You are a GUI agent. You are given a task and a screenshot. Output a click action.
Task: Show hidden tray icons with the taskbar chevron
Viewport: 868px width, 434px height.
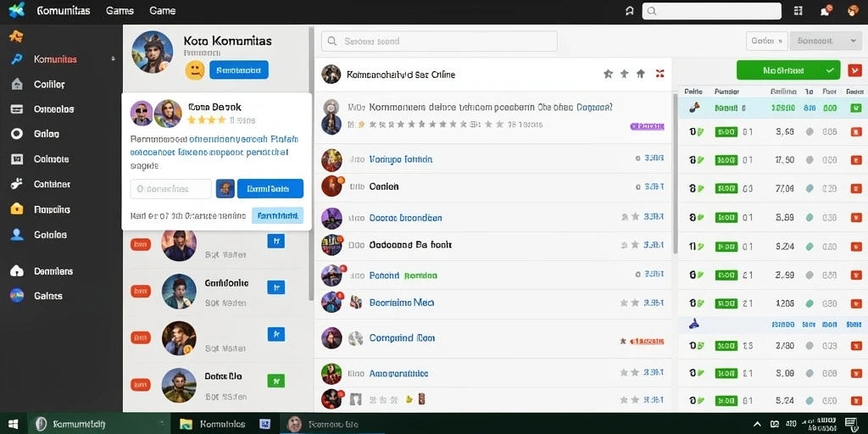[x=757, y=424]
